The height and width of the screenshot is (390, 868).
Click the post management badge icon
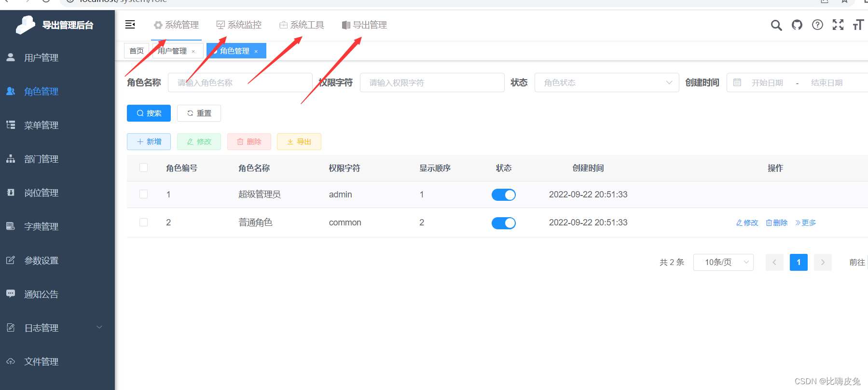tap(11, 193)
